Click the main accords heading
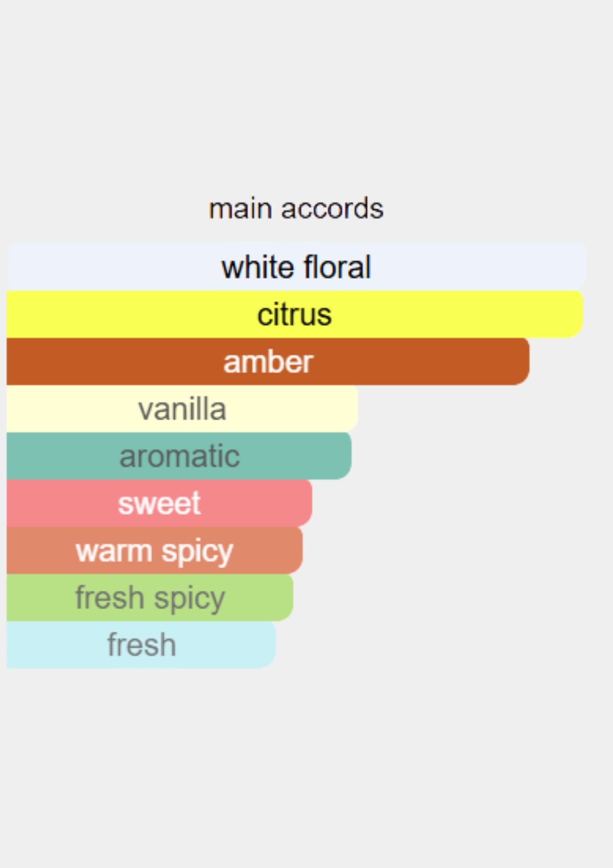The width and height of the screenshot is (613, 868). (296, 208)
